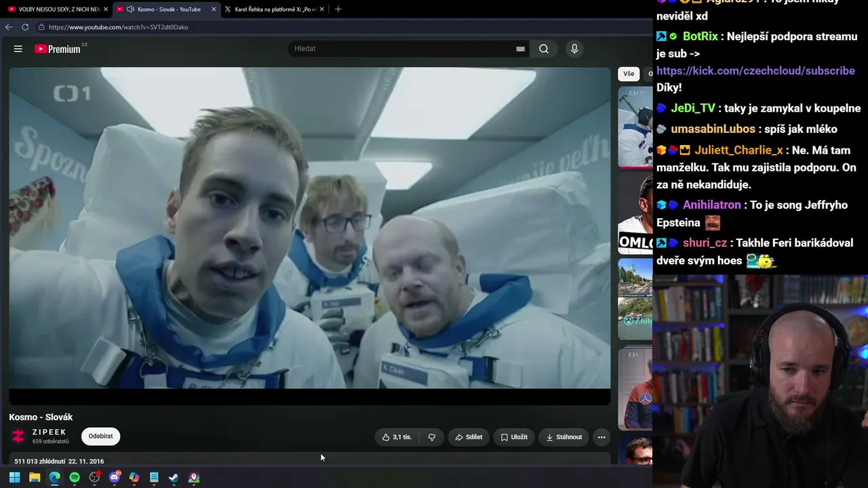The height and width of the screenshot is (488, 868).
Task: Go back in the browser
Action: pyautogui.click(x=9, y=27)
